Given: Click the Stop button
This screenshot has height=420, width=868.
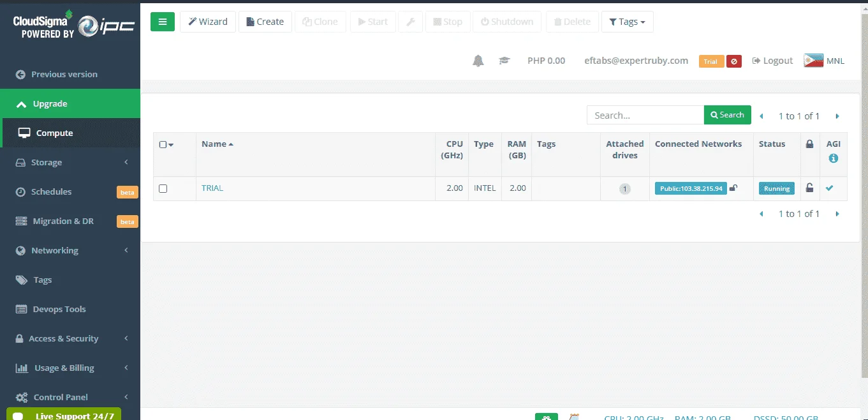Looking at the screenshot, I should pos(448,22).
